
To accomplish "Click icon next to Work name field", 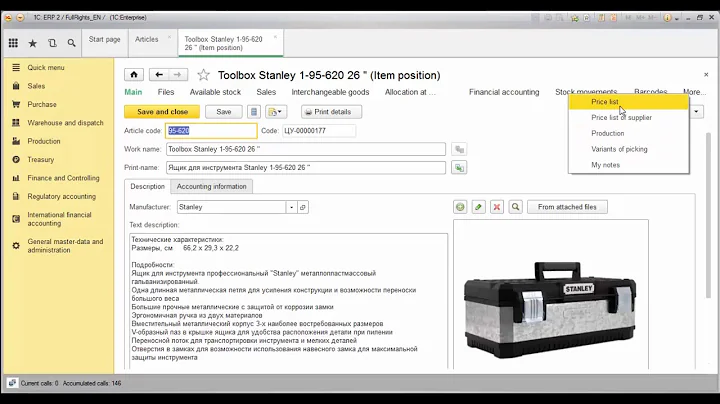I will [x=459, y=149].
